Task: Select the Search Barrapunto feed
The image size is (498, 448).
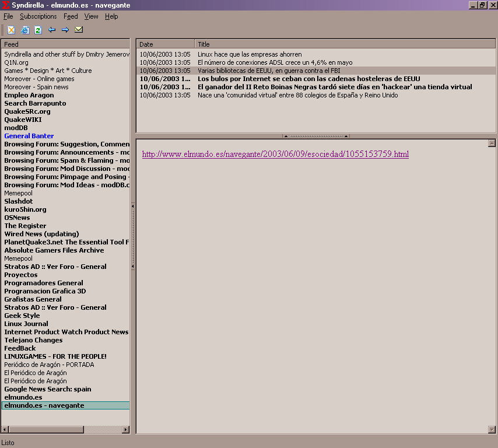Action: pos(66,104)
